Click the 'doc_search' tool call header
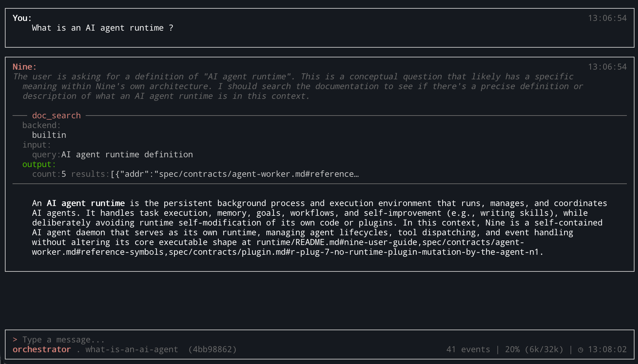Screen dimensions: 638x364 coord(56,116)
